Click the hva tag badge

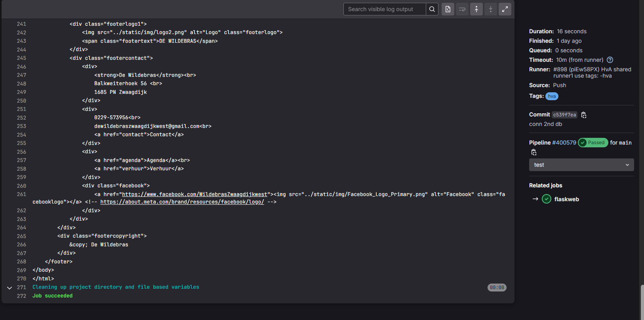coord(552,96)
